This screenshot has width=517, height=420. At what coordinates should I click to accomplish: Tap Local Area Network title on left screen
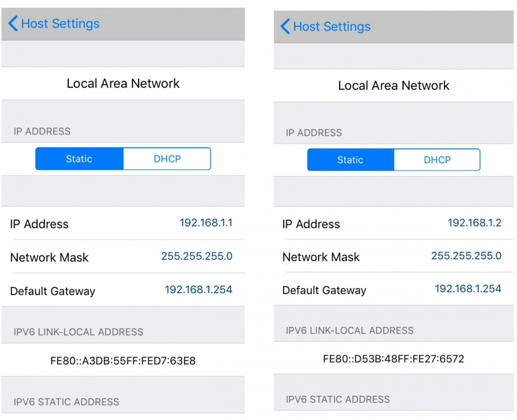click(123, 84)
